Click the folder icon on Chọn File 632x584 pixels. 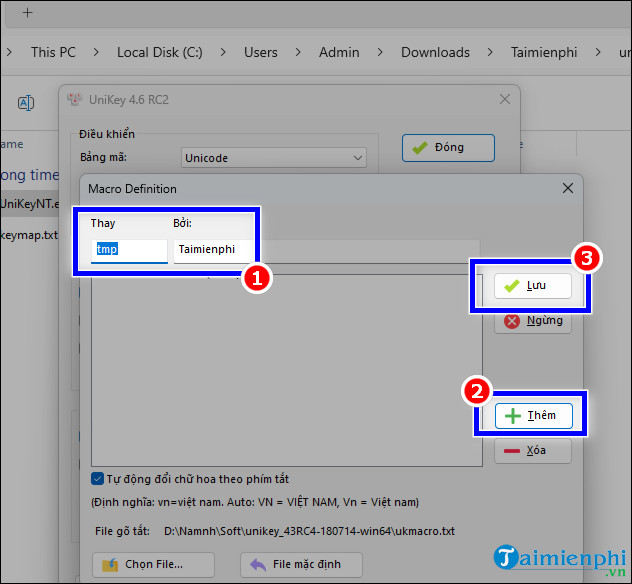(x=110, y=565)
